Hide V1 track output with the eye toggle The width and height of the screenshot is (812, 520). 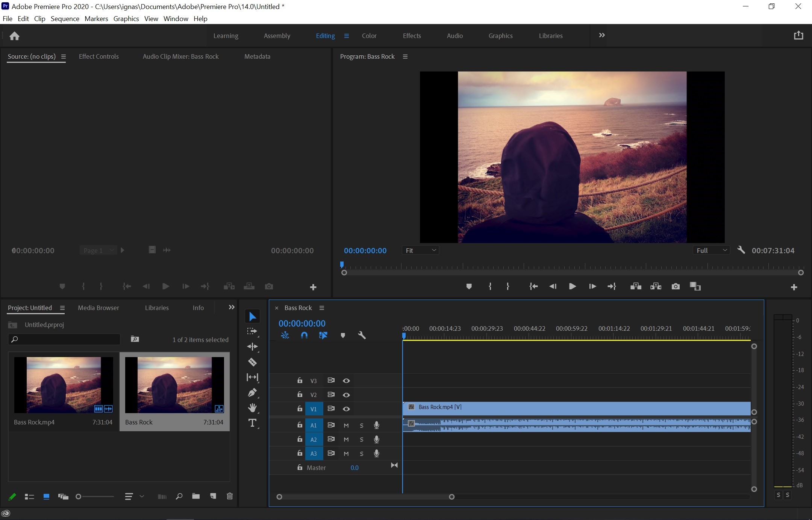pyautogui.click(x=346, y=409)
